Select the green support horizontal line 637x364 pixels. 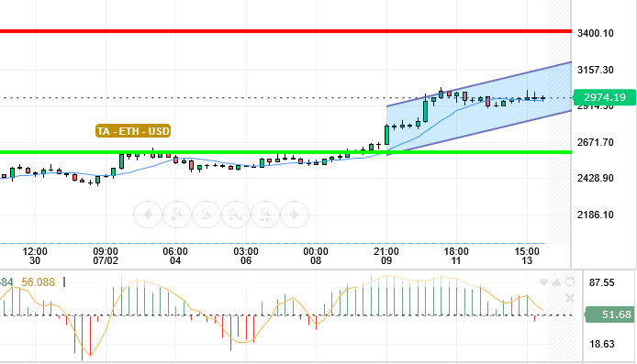285,152
